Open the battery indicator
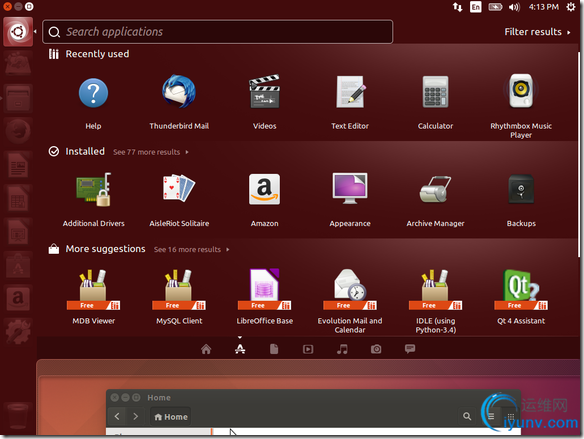The height and width of the screenshot is (439, 584). tap(495, 7)
